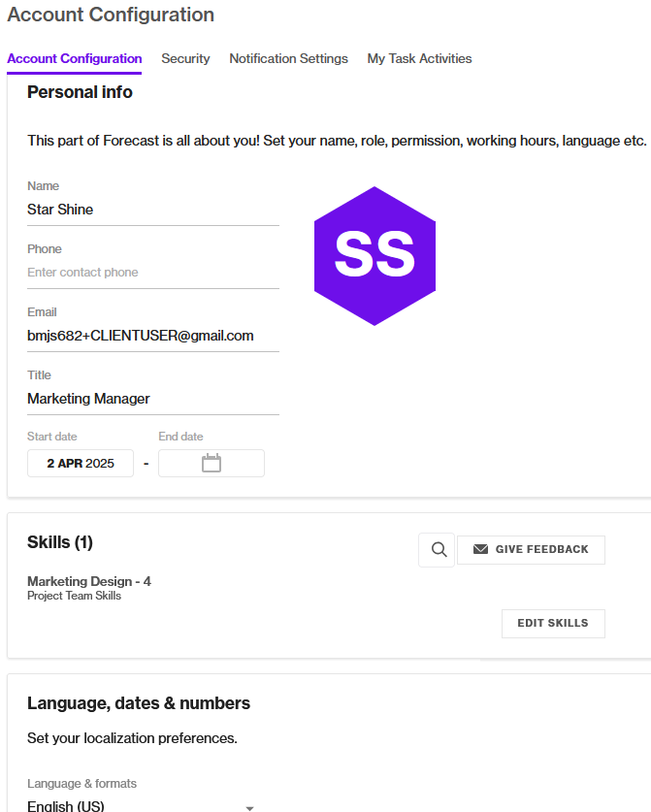The width and height of the screenshot is (651, 812).
Task: Expand the Language & formats dropdown arrow
Action: click(249, 808)
